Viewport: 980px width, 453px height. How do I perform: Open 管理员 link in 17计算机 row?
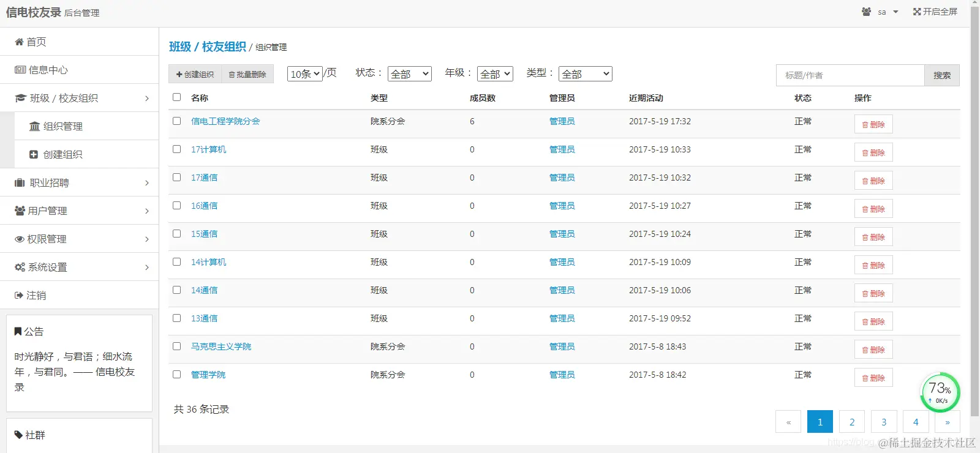tap(562, 149)
